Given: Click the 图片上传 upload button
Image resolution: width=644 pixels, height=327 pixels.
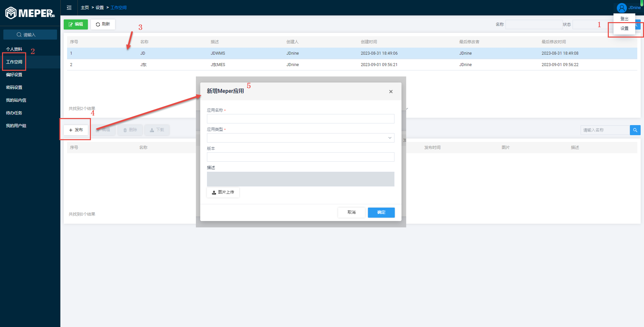Looking at the screenshot, I should point(223,192).
